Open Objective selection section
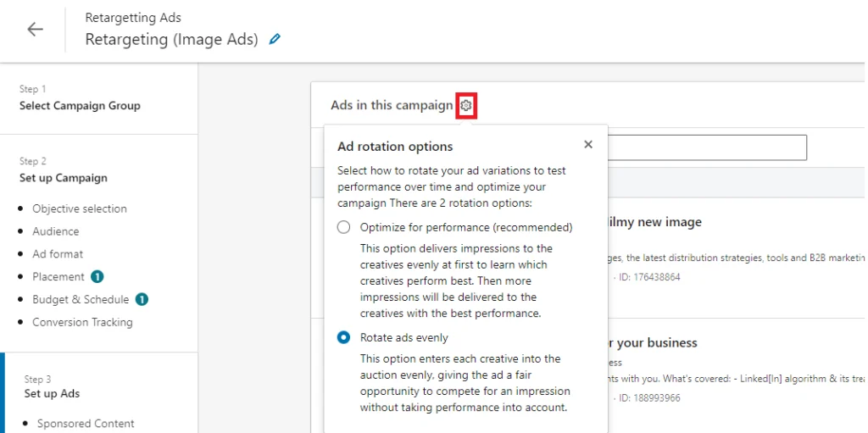Screen dimensions: 868x433 point(80,208)
